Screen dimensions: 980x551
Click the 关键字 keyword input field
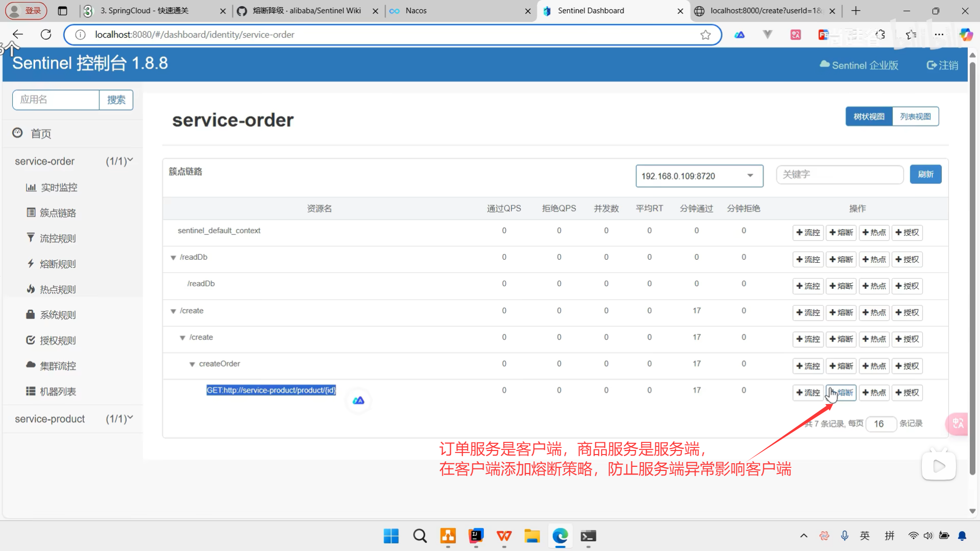coord(839,174)
